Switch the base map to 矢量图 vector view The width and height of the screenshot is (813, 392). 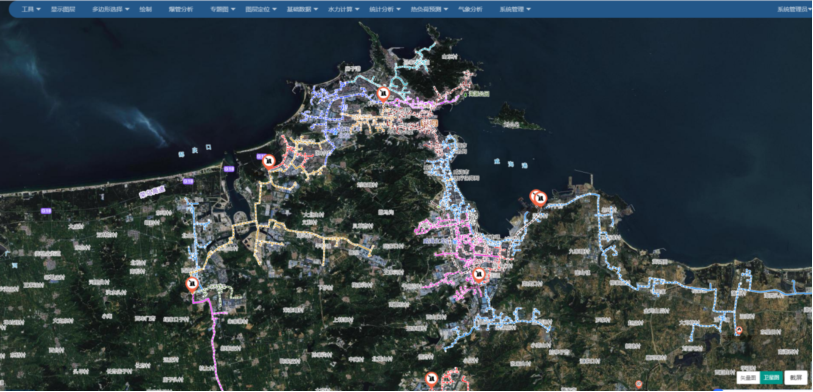(x=748, y=377)
